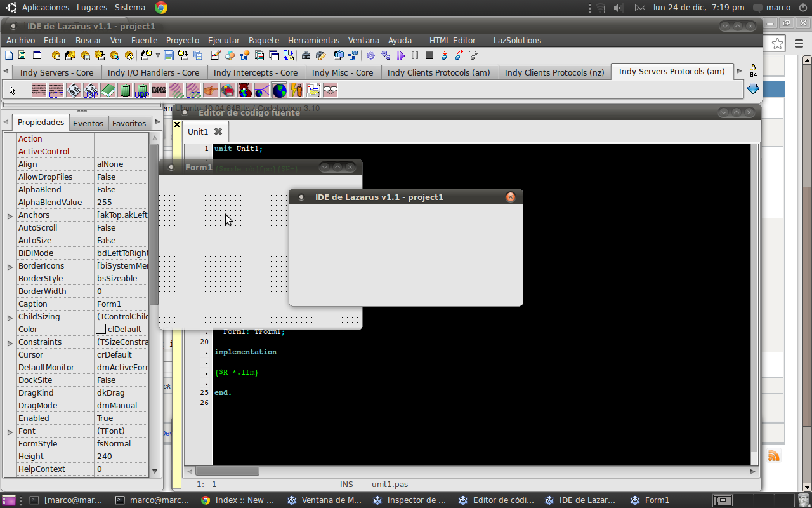
Task: Expand the BorderIcons property
Action: (x=10, y=267)
